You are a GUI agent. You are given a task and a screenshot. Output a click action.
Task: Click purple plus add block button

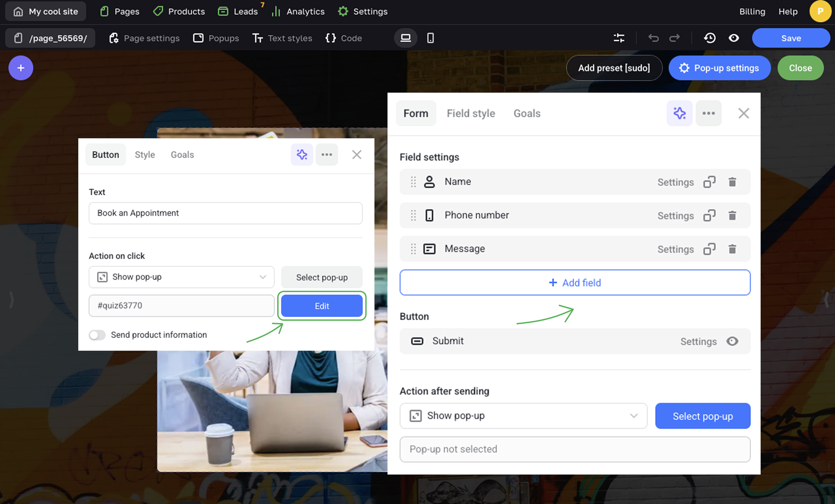click(20, 68)
